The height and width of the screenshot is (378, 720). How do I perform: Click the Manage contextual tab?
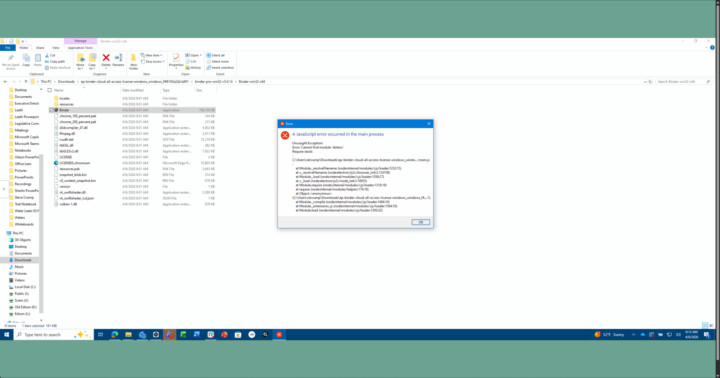80,41
